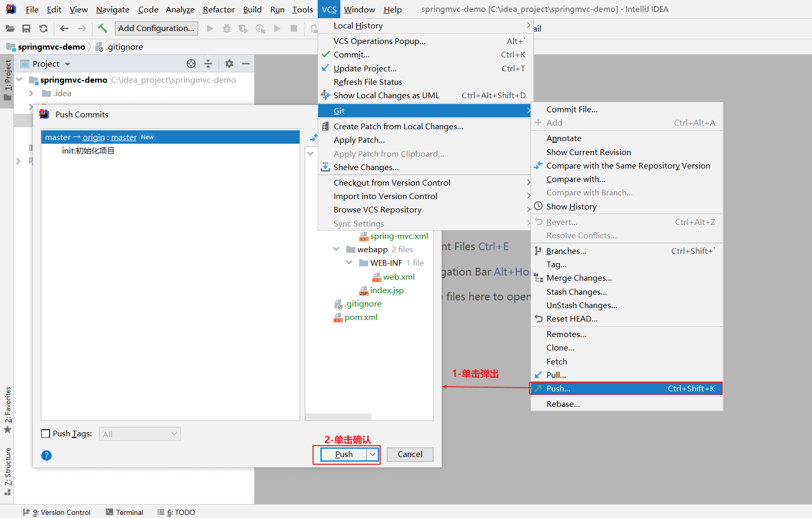This screenshot has width=812, height=518.
Task: Click the Build project hammer icon
Action: tap(102, 28)
